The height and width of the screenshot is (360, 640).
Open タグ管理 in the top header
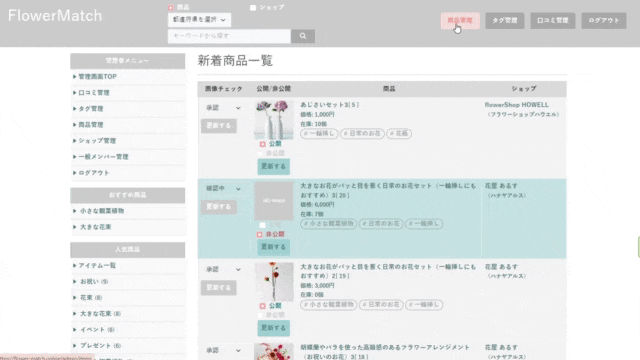pyautogui.click(x=504, y=20)
